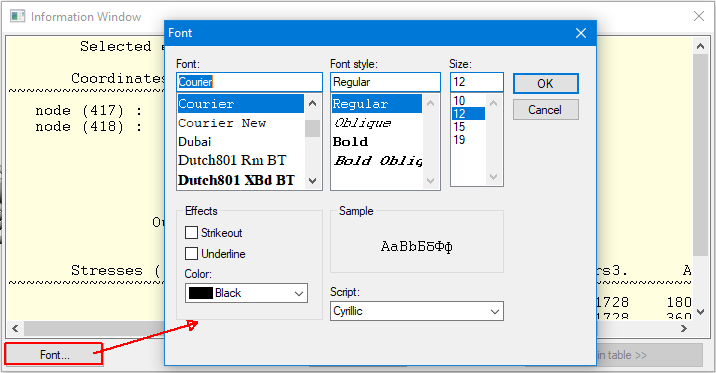This screenshot has width=716, height=373.
Task: Click the Font name input field
Action: 249,82
